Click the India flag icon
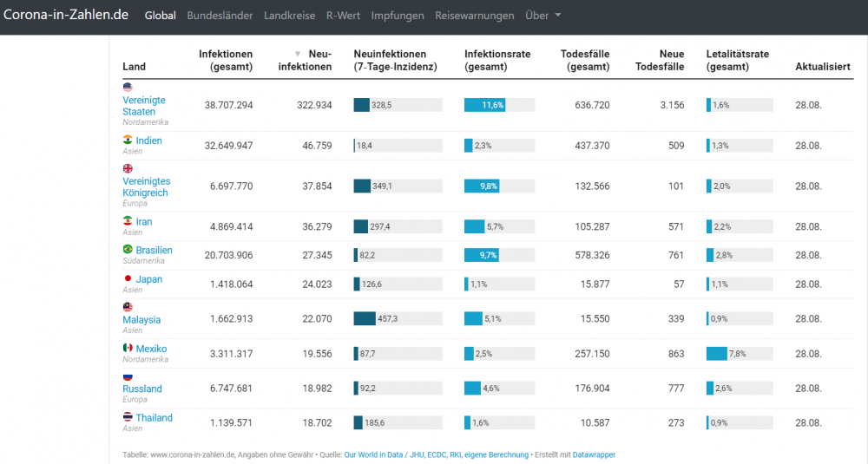Image resolution: width=868 pixels, height=464 pixels. coord(128,140)
